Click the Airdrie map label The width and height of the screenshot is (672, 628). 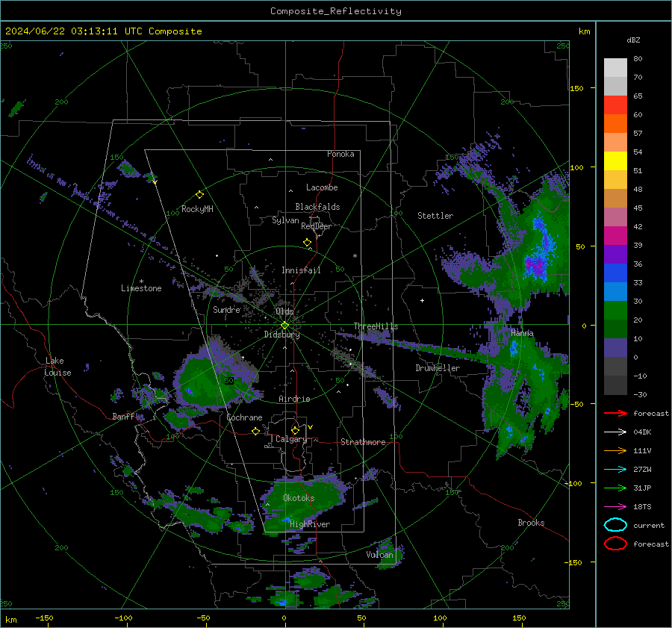point(294,399)
